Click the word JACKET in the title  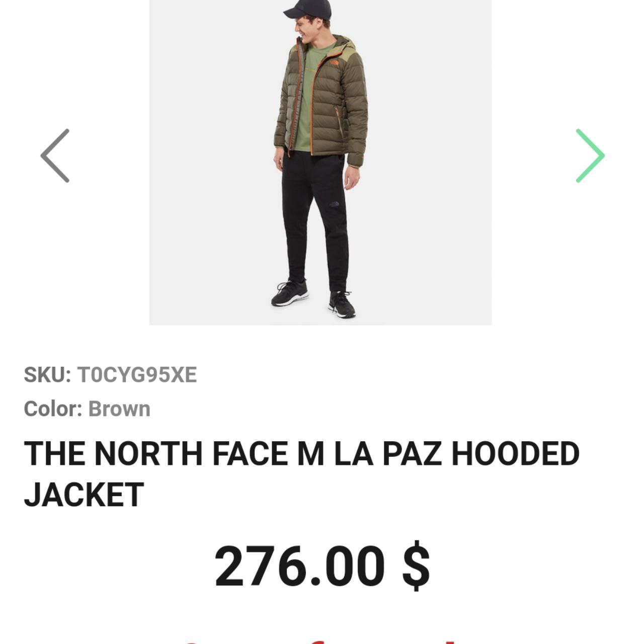(x=84, y=495)
